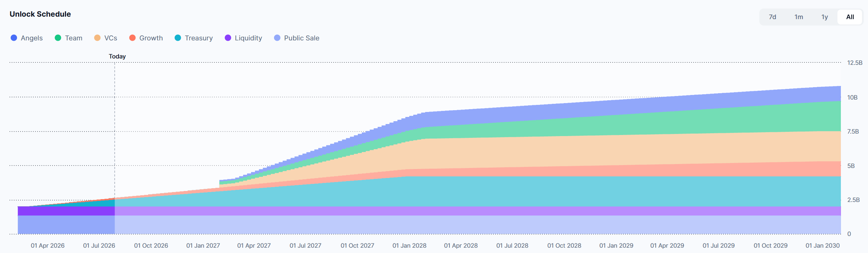868x253 pixels.
Task: Select the All time range
Action: tap(850, 17)
